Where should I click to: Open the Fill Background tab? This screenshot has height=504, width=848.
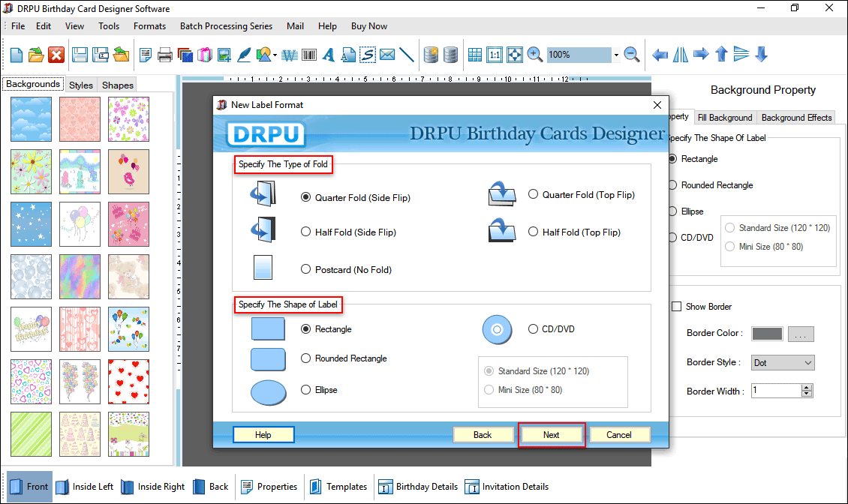click(725, 117)
